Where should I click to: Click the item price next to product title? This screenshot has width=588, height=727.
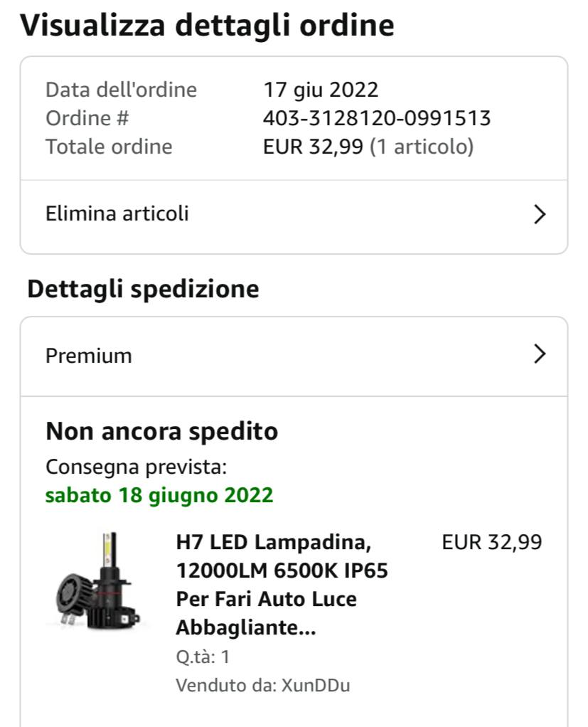tap(491, 543)
